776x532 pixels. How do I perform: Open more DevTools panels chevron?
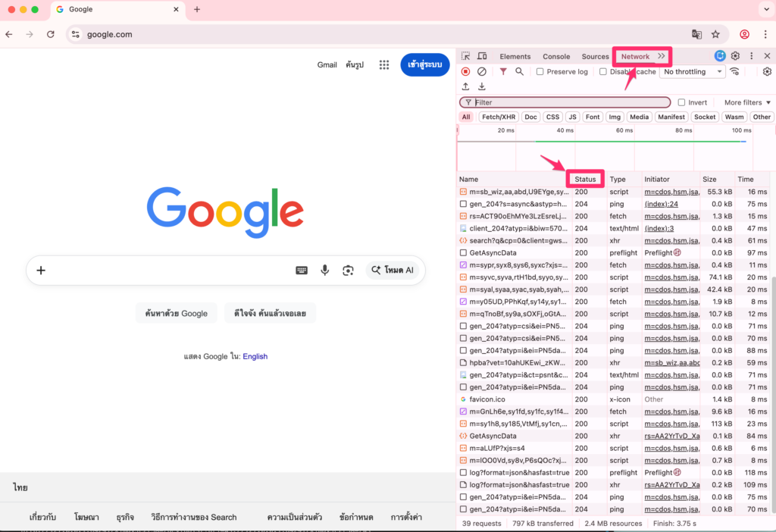(x=661, y=56)
